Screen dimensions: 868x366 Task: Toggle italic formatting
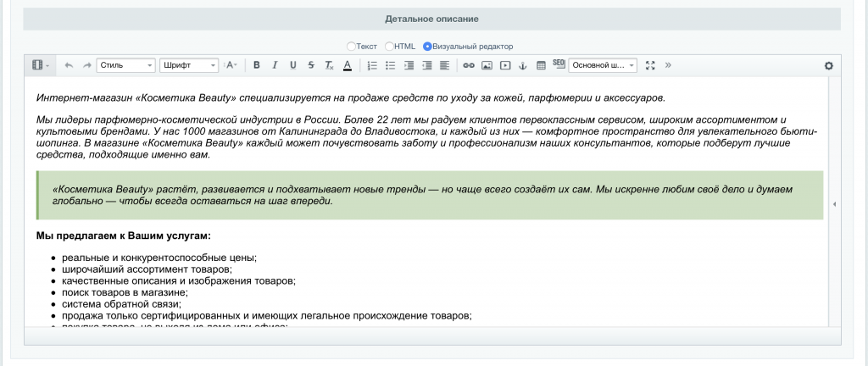[x=275, y=65]
